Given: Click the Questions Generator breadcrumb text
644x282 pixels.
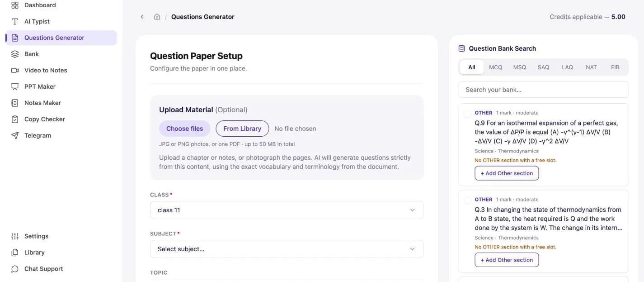Looking at the screenshot, I should (x=203, y=17).
